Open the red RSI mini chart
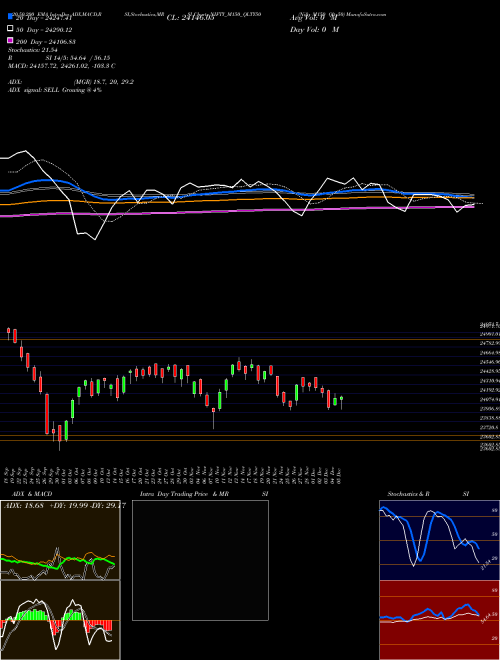 439,620
